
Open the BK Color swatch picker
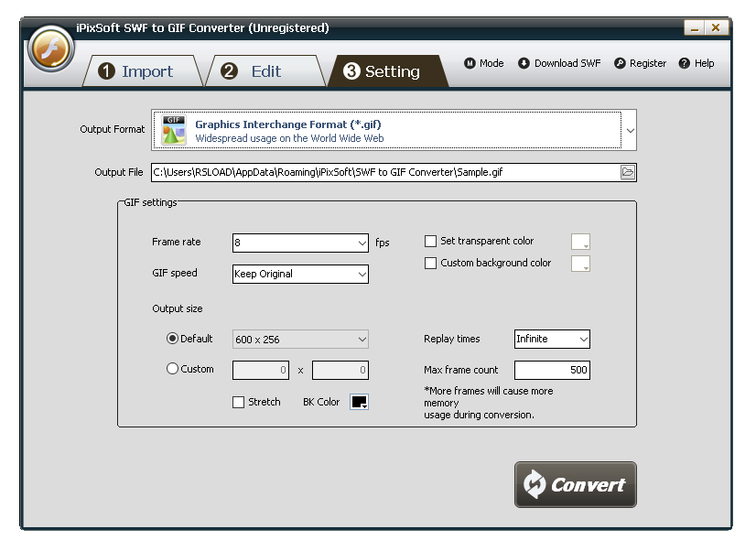coord(357,401)
